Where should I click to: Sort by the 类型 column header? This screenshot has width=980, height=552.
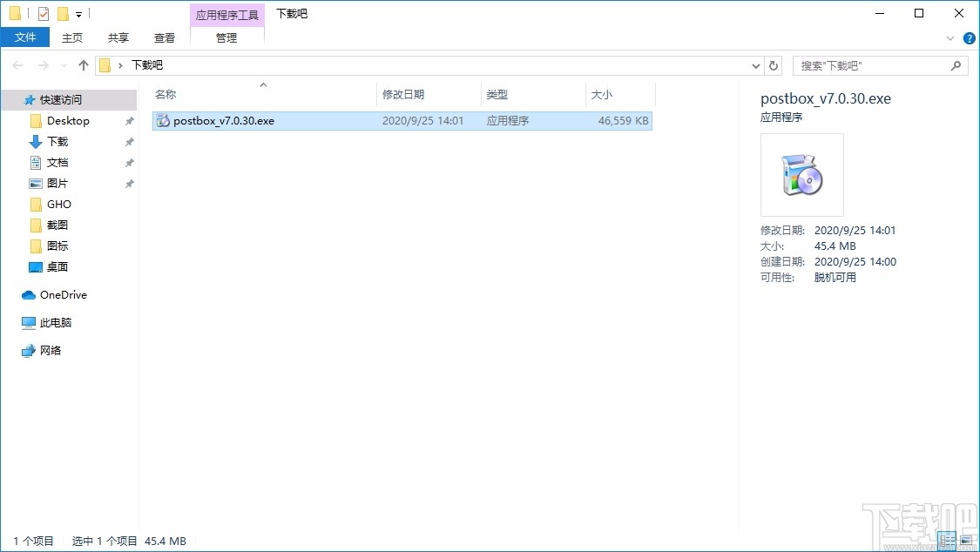point(533,94)
